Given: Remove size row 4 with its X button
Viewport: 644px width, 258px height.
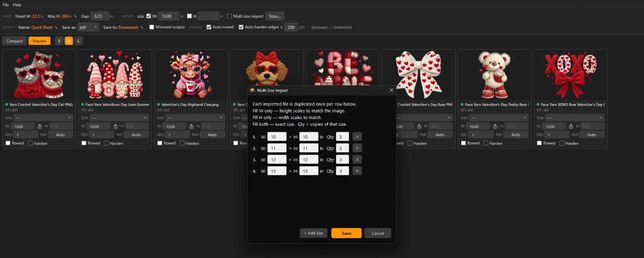Looking at the screenshot, I should [x=357, y=171].
